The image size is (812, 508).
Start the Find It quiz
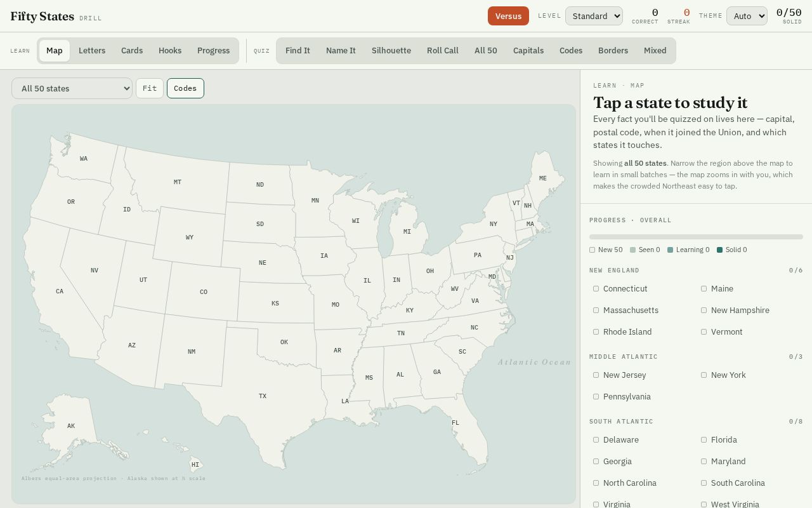click(x=298, y=51)
